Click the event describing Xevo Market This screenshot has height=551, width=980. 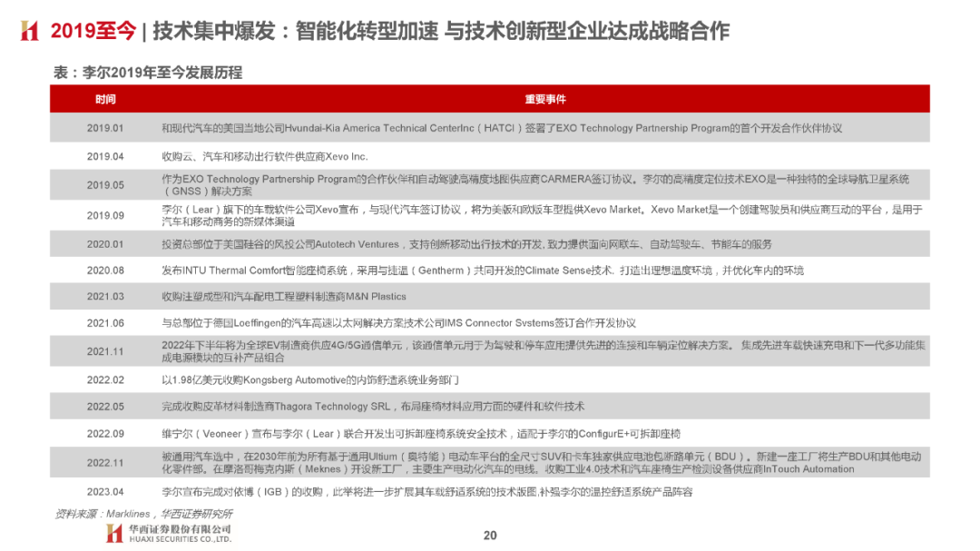542,215
